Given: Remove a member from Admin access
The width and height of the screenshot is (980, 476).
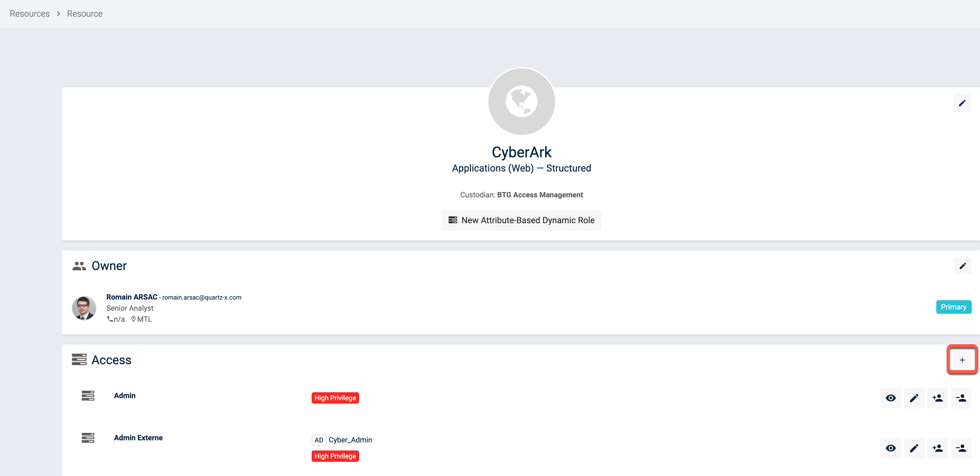Looking at the screenshot, I should pyautogui.click(x=961, y=398).
